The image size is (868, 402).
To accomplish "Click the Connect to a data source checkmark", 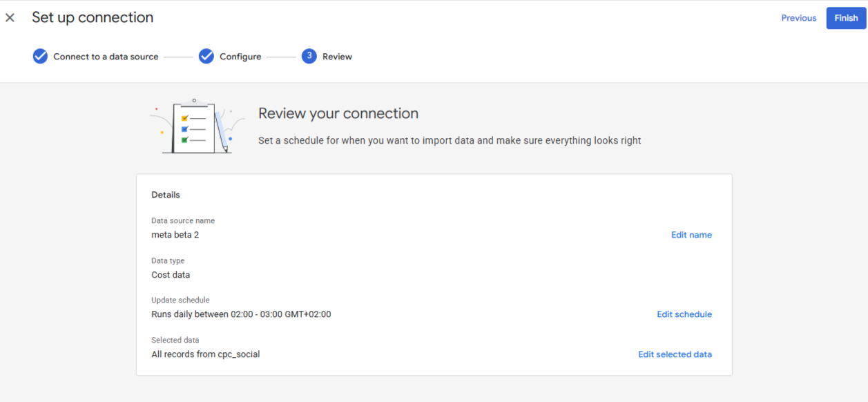I will [x=40, y=57].
